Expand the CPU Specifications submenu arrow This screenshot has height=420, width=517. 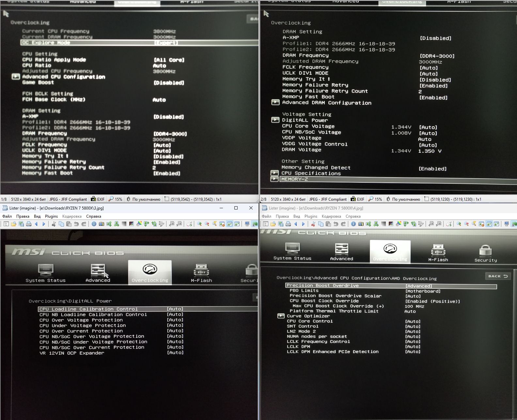point(274,173)
